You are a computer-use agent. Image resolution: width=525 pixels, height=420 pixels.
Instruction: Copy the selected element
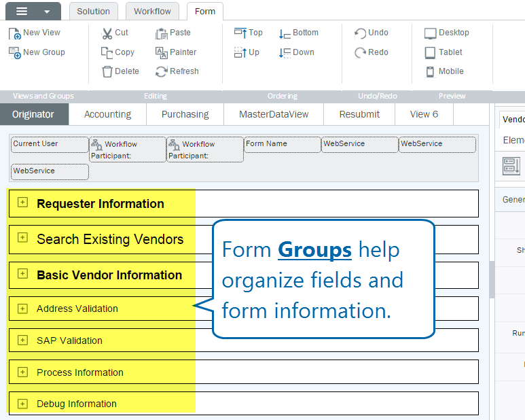coord(118,52)
